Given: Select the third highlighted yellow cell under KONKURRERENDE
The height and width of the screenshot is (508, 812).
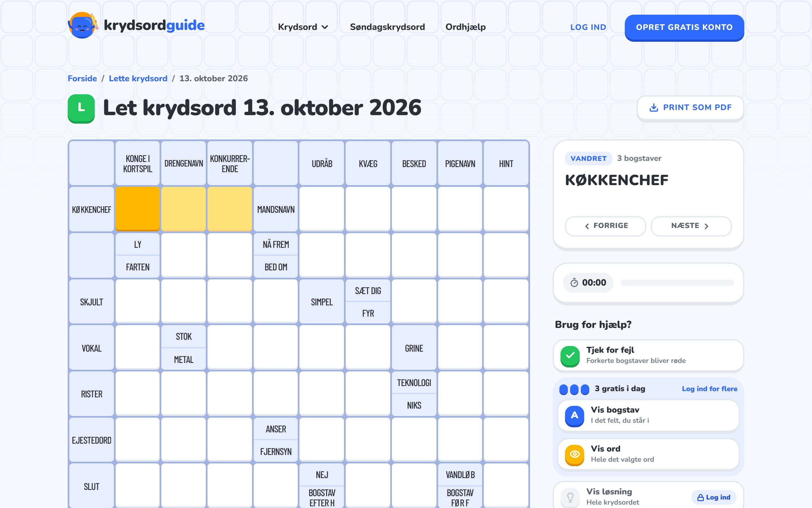Looking at the screenshot, I should (230, 209).
